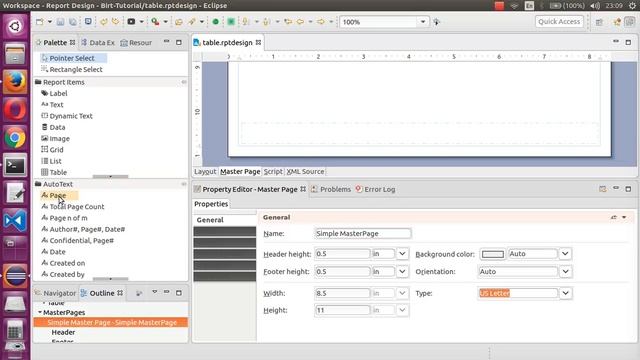This screenshot has width=640, height=360.
Task: Switch to the Outline tab
Action: (102, 293)
